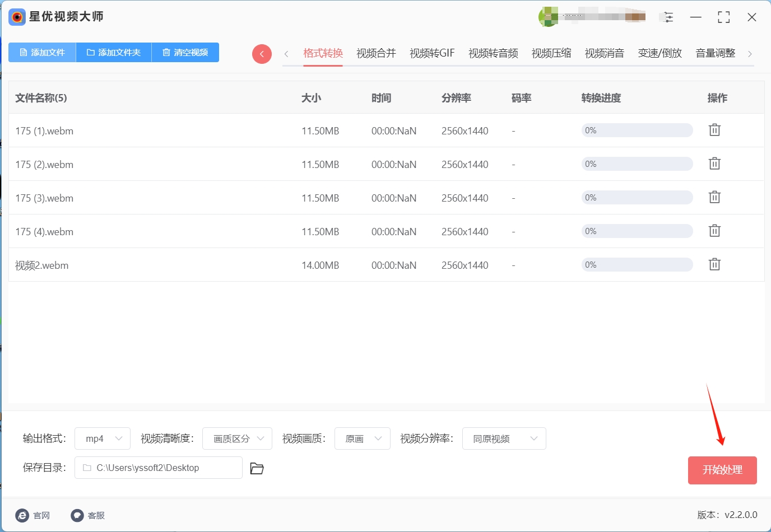Click the 14.00MB size cell
Image resolution: width=771 pixels, height=532 pixels.
pyautogui.click(x=321, y=265)
